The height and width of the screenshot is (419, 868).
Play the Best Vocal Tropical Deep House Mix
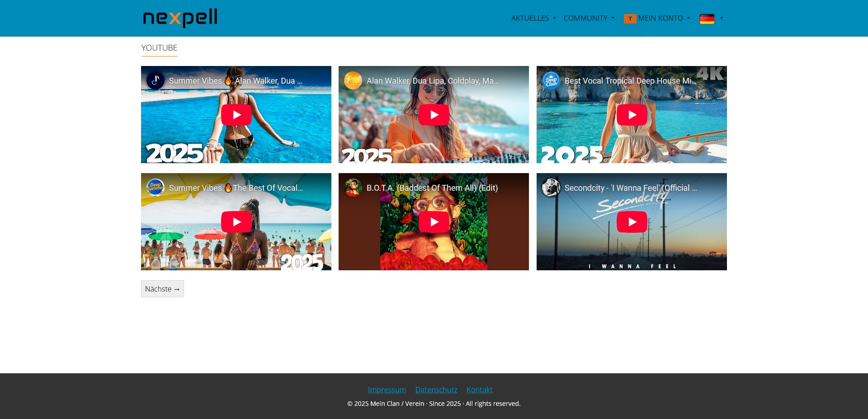coord(632,114)
